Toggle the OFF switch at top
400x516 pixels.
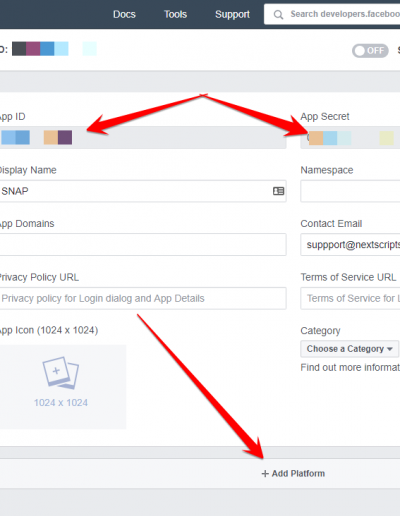(370, 51)
